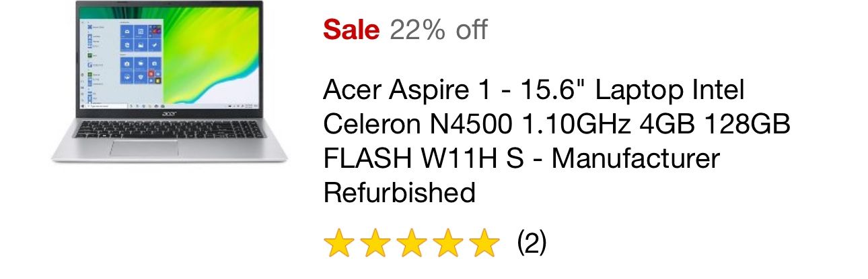
Task: Select the second rating star
Action: click(x=375, y=243)
